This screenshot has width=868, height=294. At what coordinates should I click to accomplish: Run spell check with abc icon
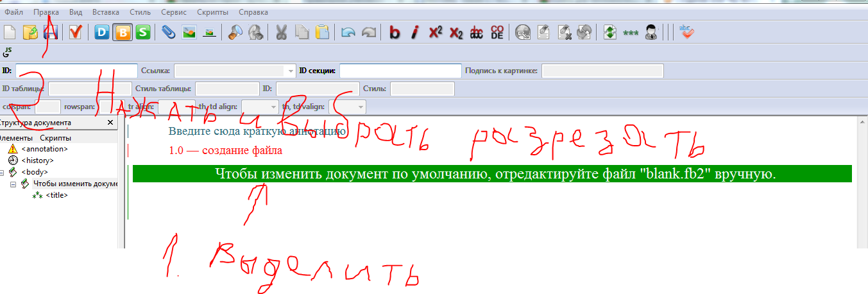[x=686, y=32]
